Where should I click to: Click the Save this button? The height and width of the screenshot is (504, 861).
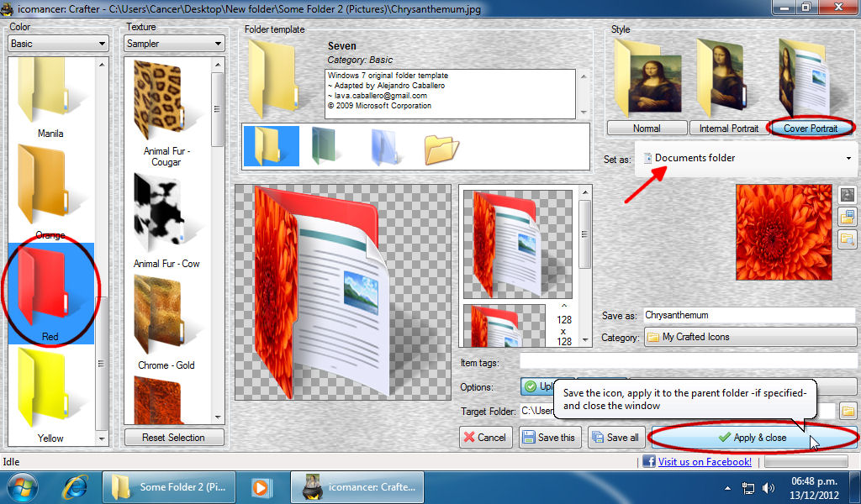550,437
